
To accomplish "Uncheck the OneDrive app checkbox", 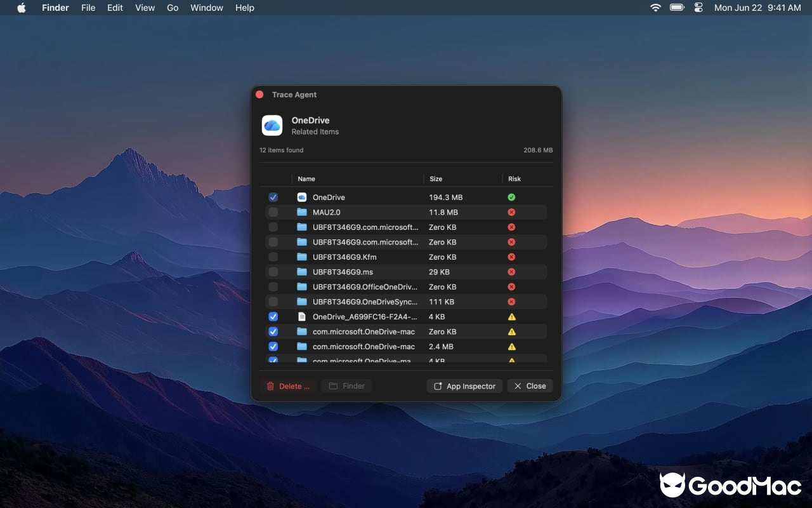I will [x=273, y=197].
